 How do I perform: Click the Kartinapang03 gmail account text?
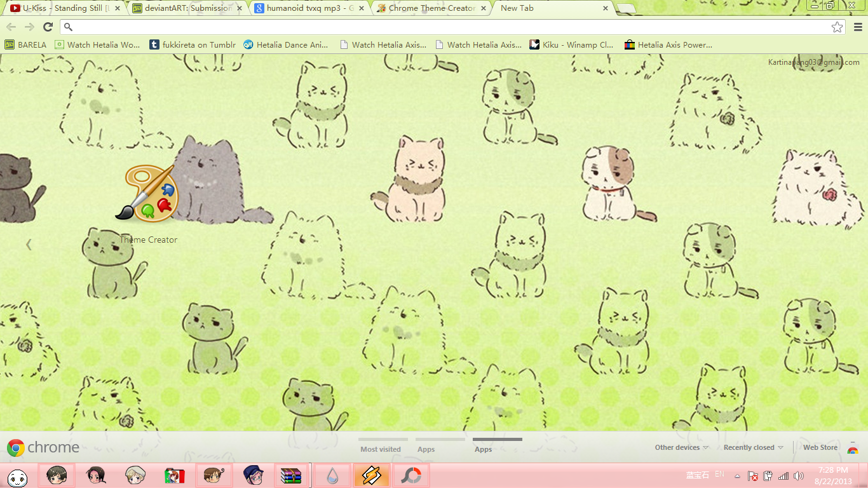coord(813,62)
